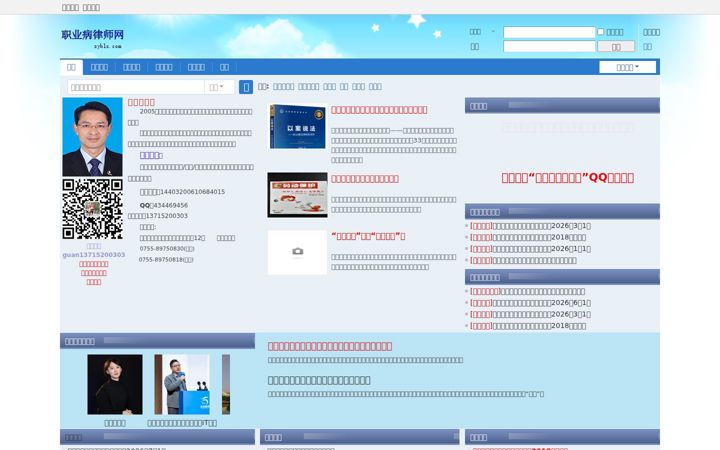
Task: Open the blue law book cover thumbnail
Action: click(x=297, y=126)
